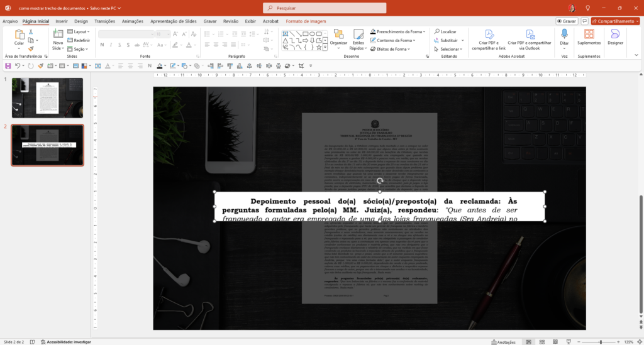Click the Gravar button
Viewport: 644px width, 345px height.
pyautogui.click(x=567, y=21)
